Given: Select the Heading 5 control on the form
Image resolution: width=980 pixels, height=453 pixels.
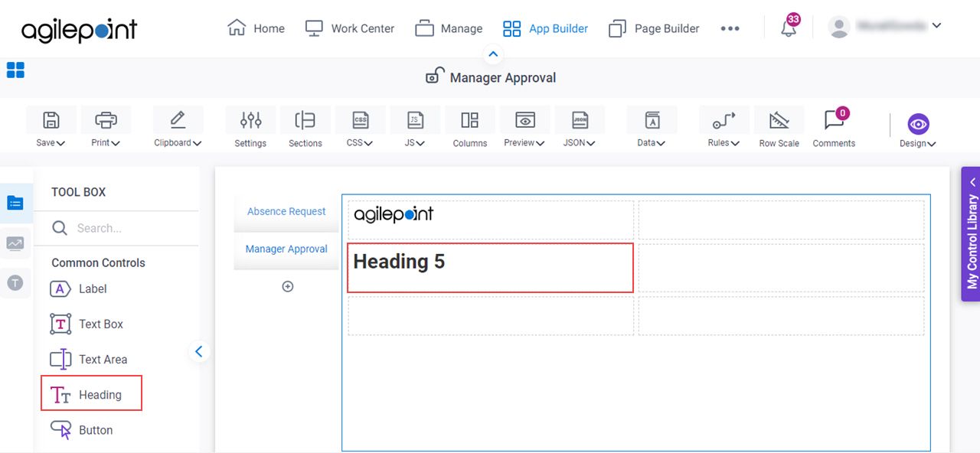Looking at the screenshot, I should (490, 268).
